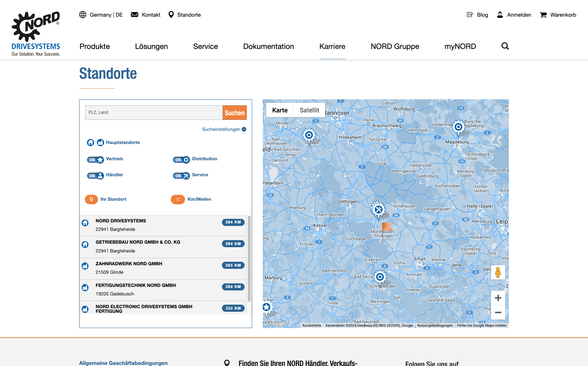Viewport: 588px width, 366px height.
Task: Switch map to Satellit view
Action: point(309,110)
